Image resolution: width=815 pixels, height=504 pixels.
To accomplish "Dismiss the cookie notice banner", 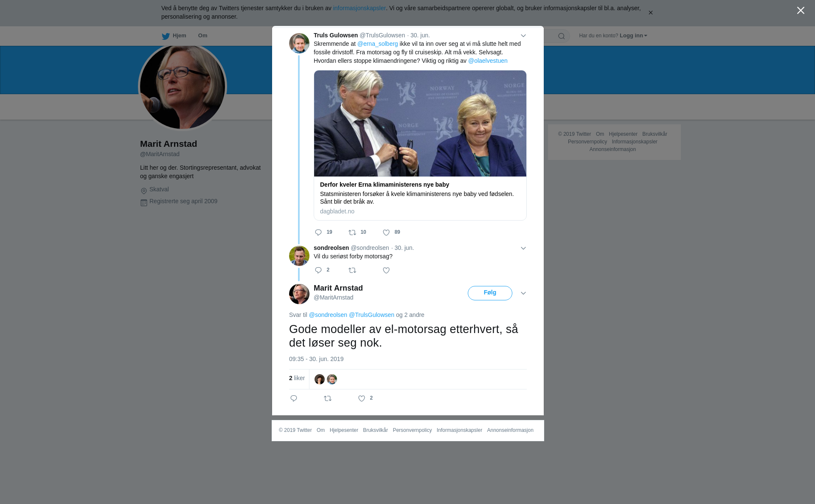I will 650,13.
